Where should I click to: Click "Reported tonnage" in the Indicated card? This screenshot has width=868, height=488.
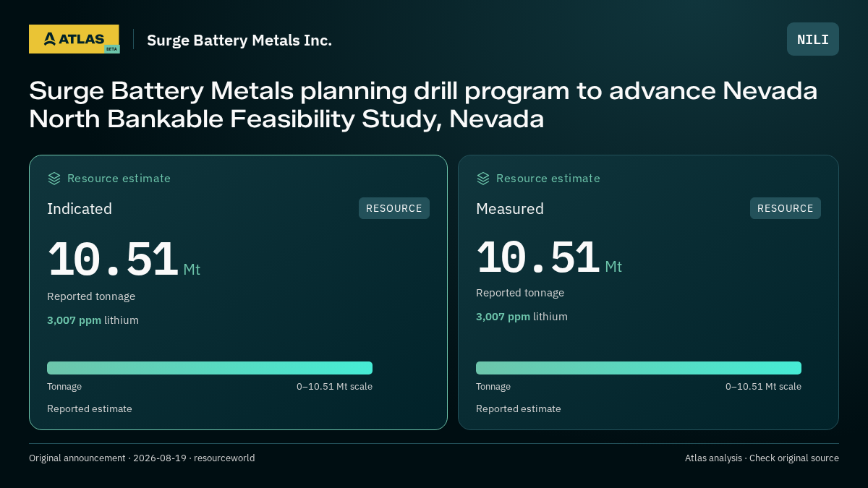coord(91,296)
